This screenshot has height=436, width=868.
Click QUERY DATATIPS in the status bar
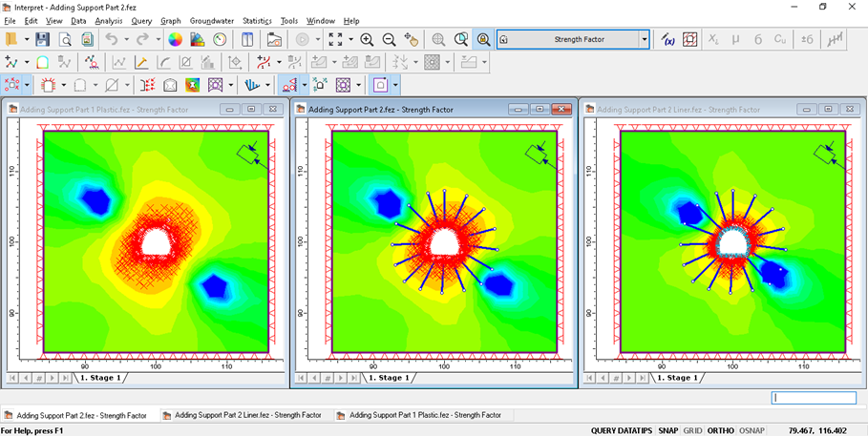pyautogui.click(x=620, y=430)
